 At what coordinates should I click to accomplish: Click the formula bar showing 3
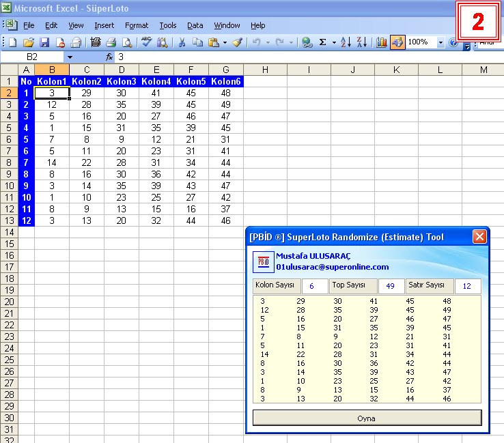point(309,57)
